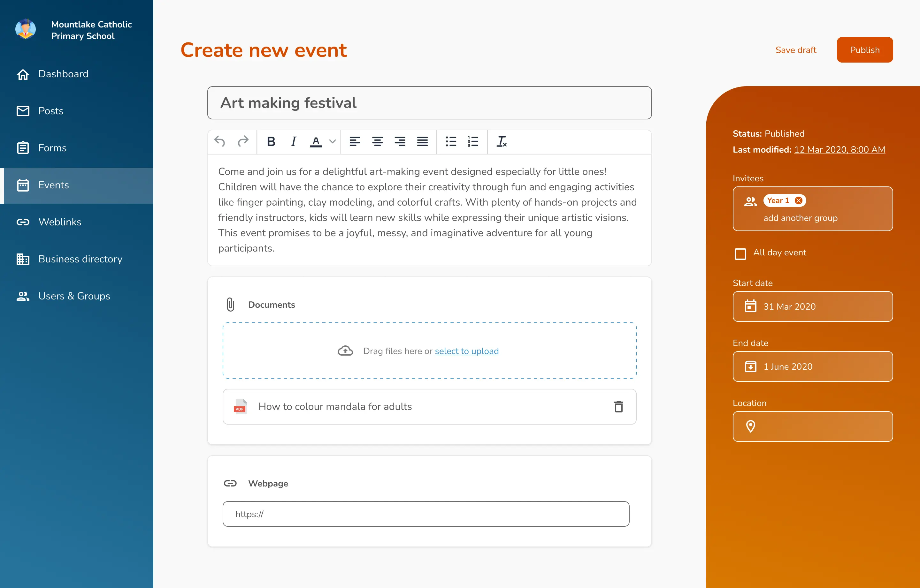
Task: Click the numbered list icon
Action: click(473, 141)
